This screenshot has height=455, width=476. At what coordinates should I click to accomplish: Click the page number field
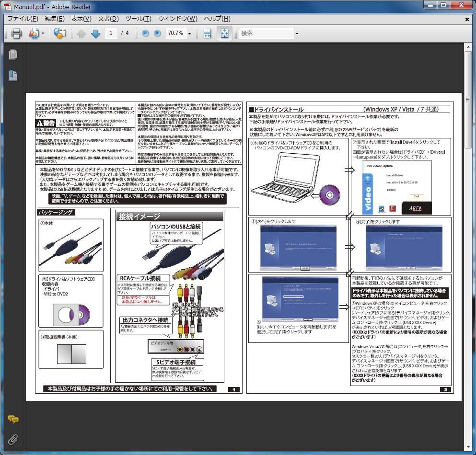(111, 33)
